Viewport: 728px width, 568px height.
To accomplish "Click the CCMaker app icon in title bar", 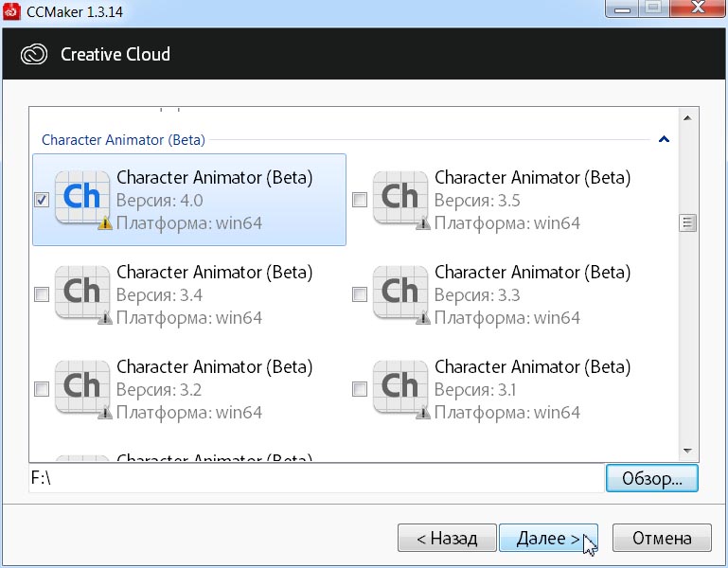I will tap(11, 11).
